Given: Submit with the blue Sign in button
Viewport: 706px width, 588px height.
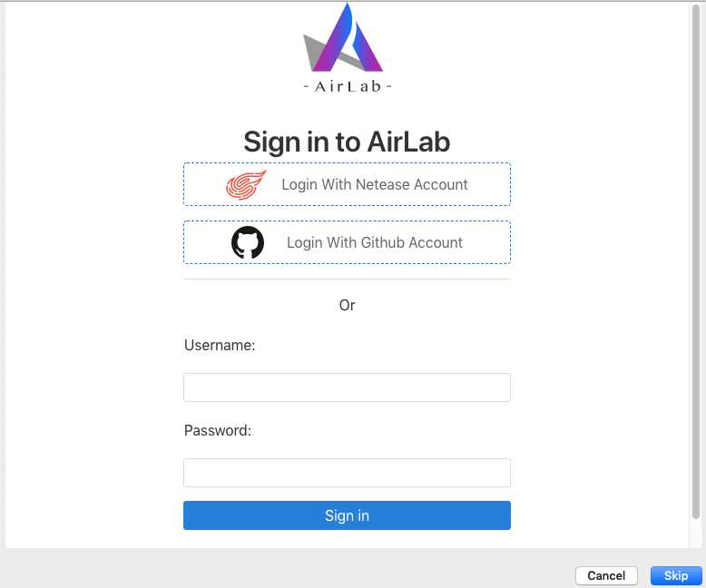Looking at the screenshot, I should point(347,515).
